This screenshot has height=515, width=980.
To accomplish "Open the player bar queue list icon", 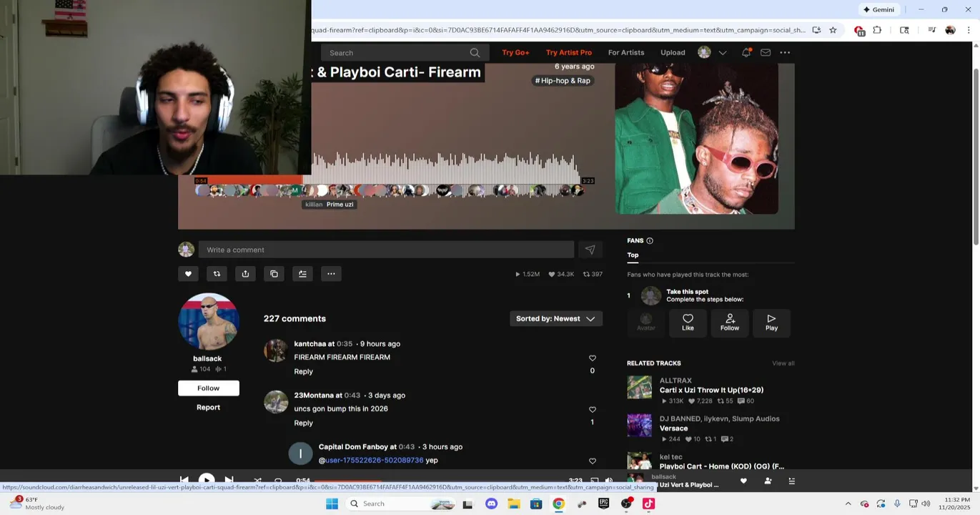I will 791,481.
